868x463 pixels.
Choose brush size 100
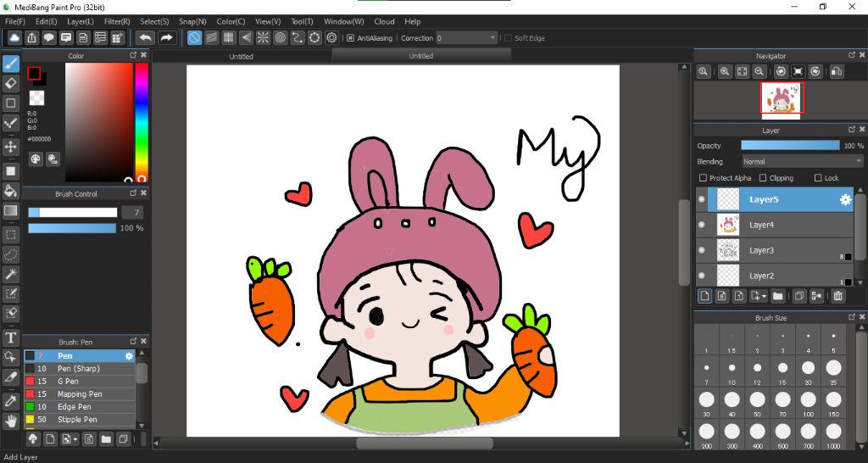(x=808, y=403)
